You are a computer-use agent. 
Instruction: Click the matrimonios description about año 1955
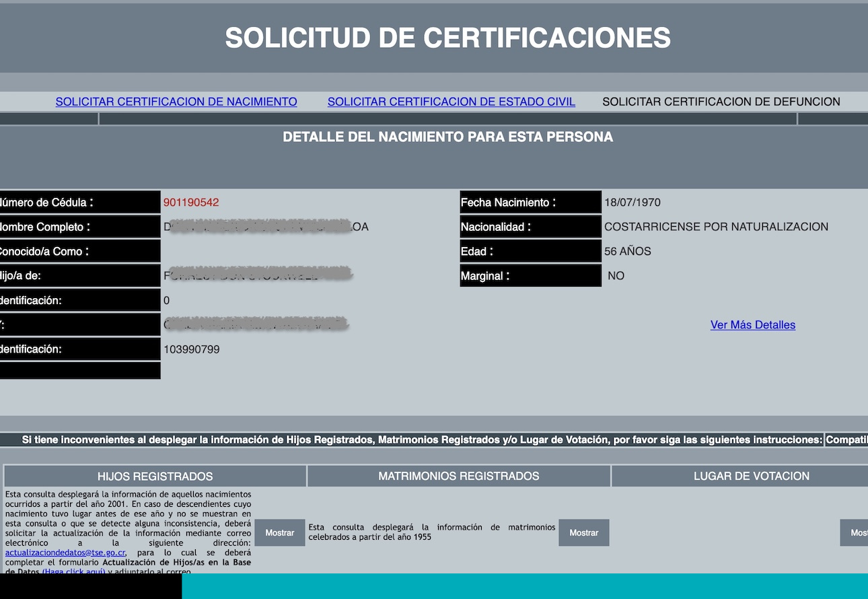[432, 532]
